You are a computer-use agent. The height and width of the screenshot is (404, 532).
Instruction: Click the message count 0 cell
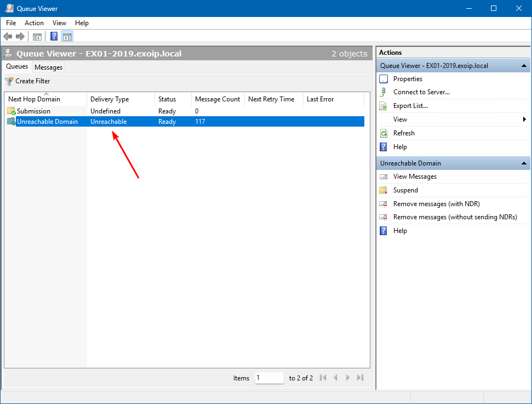coord(197,111)
